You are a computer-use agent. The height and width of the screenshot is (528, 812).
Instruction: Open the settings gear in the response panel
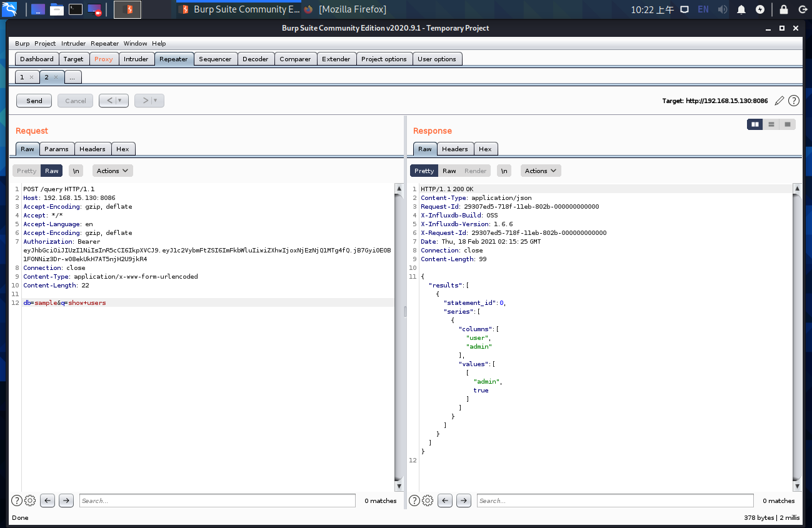click(428, 501)
